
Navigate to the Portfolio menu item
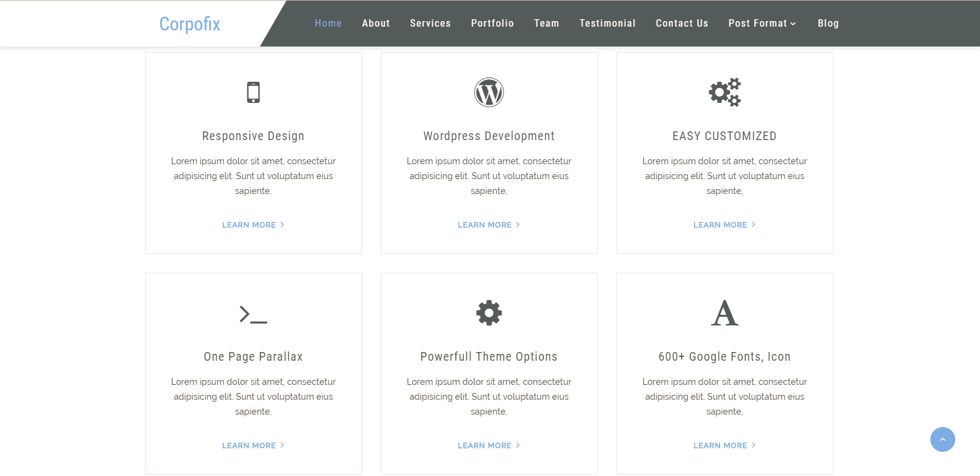(x=492, y=24)
